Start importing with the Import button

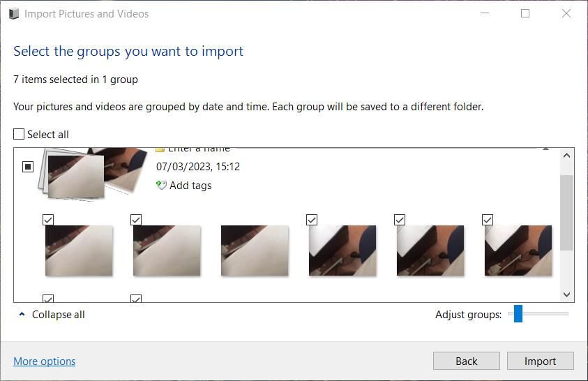coord(541,361)
